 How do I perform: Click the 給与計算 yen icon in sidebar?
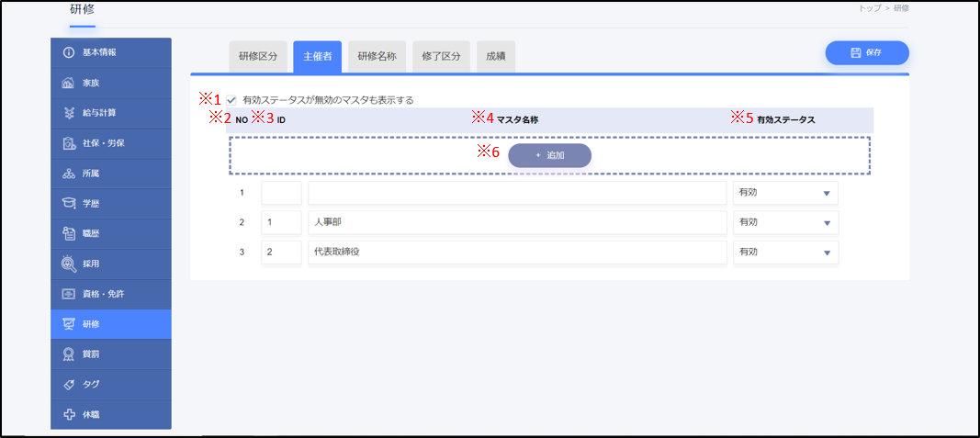tap(69, 113)
